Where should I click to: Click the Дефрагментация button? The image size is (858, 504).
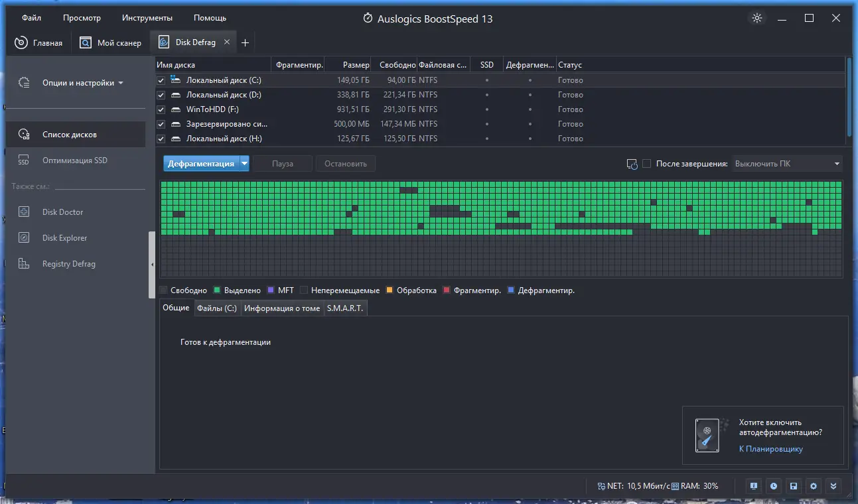pos(201,164)
